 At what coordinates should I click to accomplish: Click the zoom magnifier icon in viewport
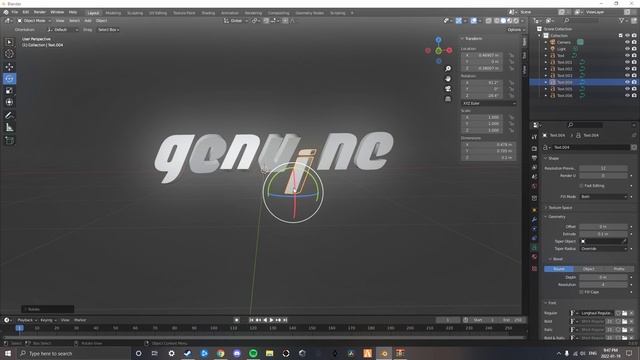click(x=448, y=69)
